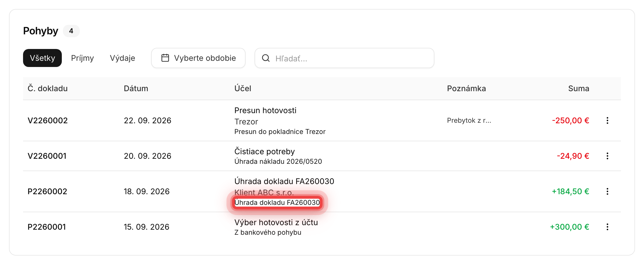Image resolution: width=644 pixels, height=264 pixels.
Task: Click the Č. dokladu column header
Action: [48, 88]
